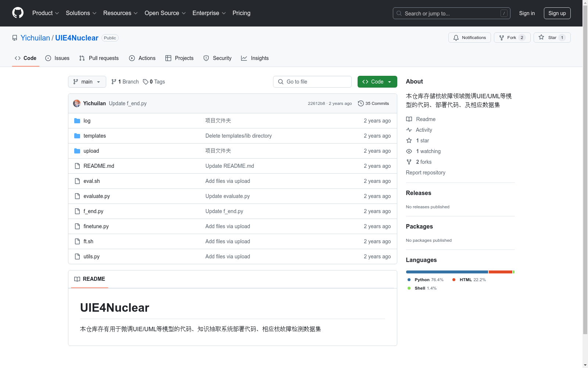Click the red HTML language bar segment
The image size is (588, 368).
pyautogui.click(x=501, y=272)
